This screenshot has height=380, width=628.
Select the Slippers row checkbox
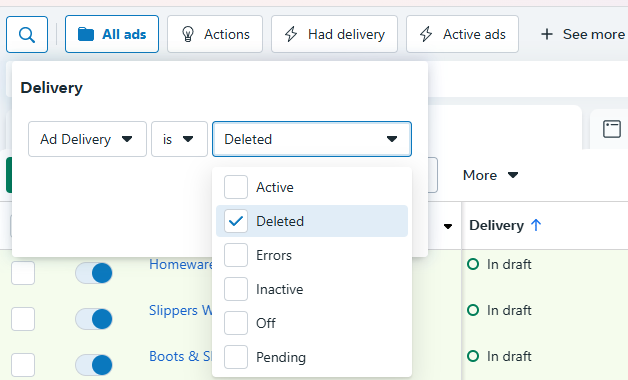coord(23,319)
